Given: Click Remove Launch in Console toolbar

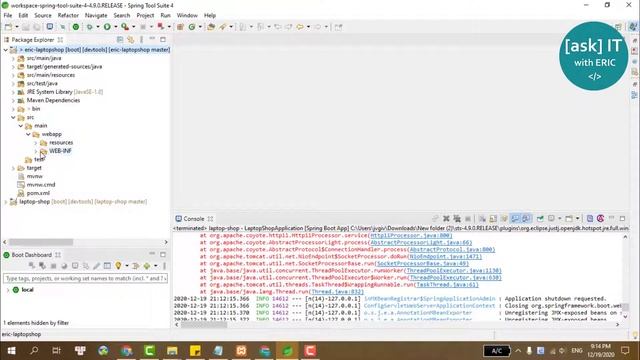Looking at the screenshot, I should point(446,219).
